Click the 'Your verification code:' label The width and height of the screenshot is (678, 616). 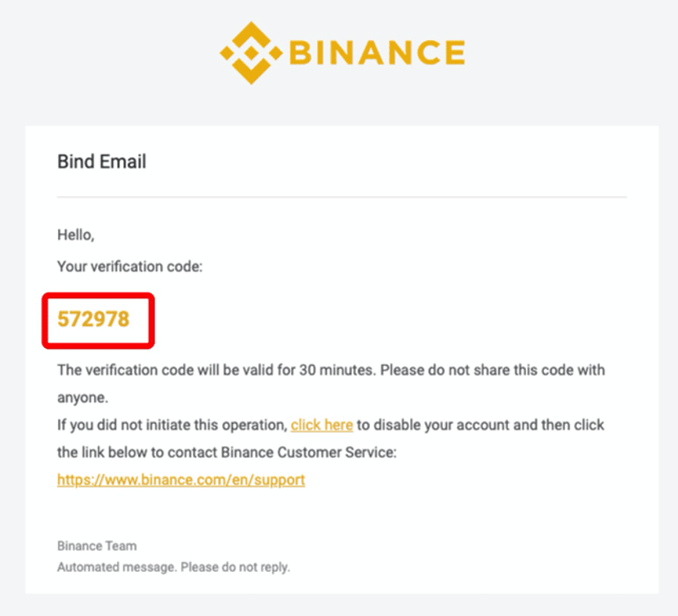130,266
